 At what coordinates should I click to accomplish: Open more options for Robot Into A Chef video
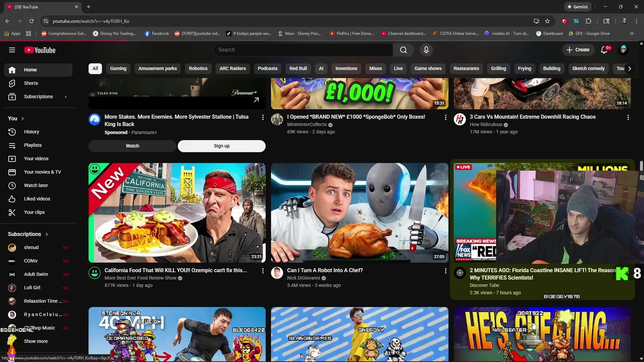point(445,270)
